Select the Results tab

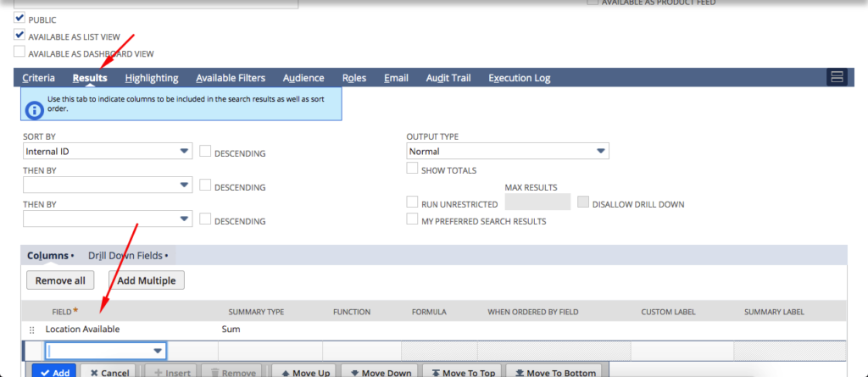[90, 78]
